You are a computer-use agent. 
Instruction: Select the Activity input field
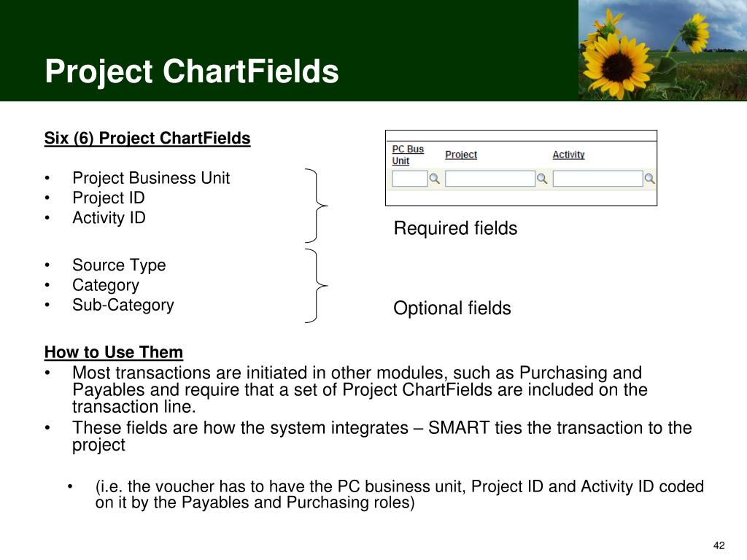[x=598, y=179]
